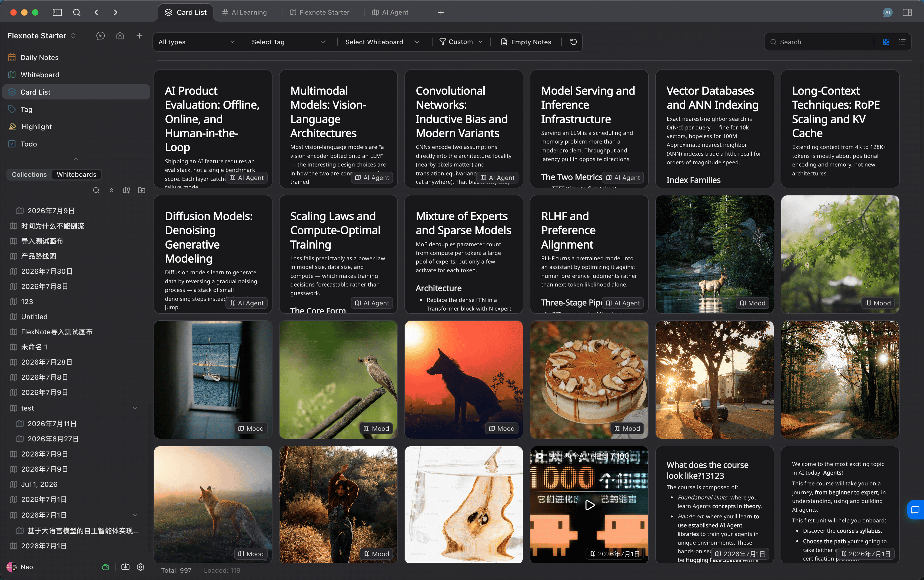The image size is (924, 580).
Task: Create new whiteboard with map-plus icon
Action: pyautogui.click(x=127, y=190)
